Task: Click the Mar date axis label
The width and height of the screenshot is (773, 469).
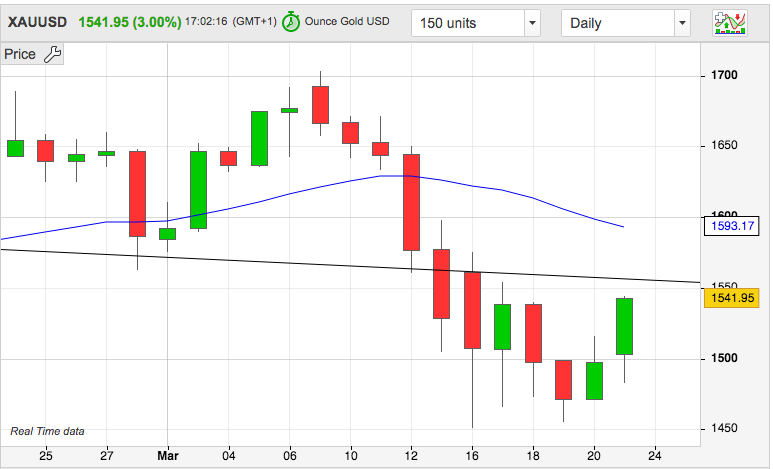Action: [x=168, y=456]
